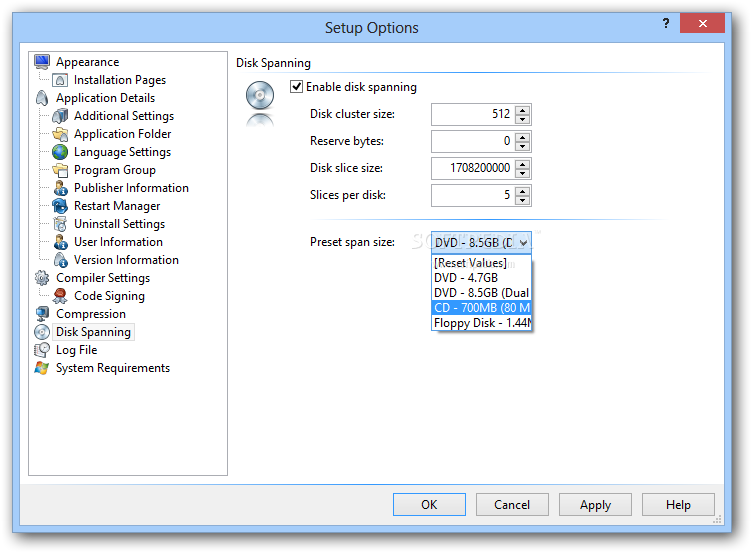
Task: Click the System Requirements Windows flag icon
Action: click(42, 368)
